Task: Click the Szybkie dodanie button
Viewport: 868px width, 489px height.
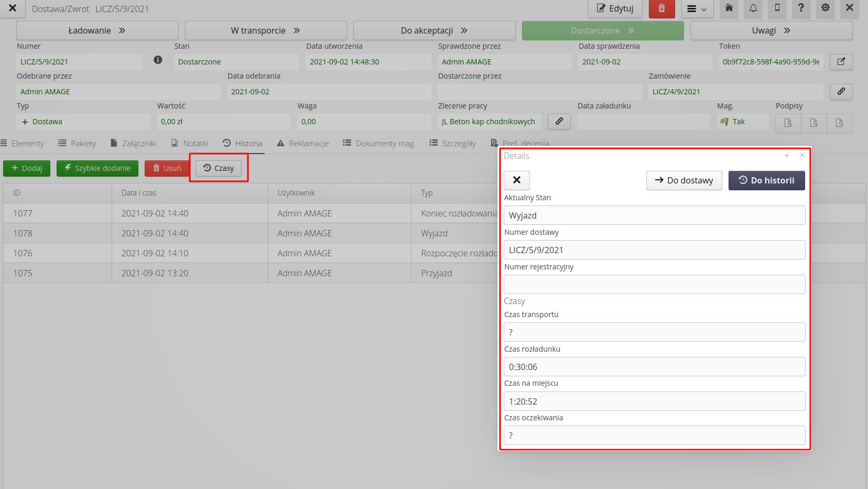Action: coord(97,168)
